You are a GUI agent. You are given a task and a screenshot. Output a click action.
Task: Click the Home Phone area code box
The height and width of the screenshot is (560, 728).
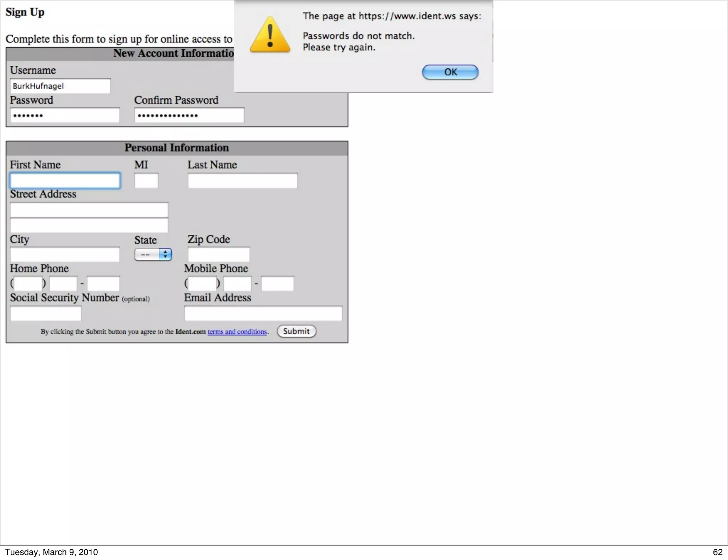click(28, 284)
